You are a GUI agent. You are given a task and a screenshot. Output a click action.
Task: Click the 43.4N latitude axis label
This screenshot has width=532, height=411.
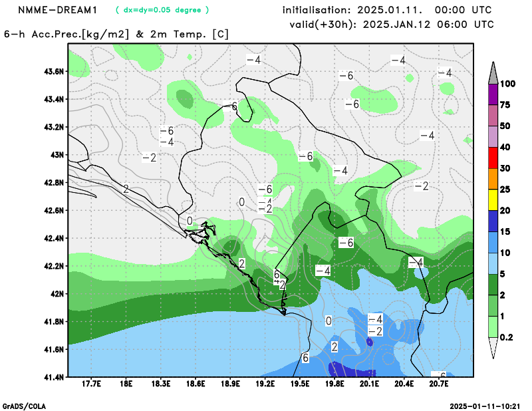tap(54, 100)
